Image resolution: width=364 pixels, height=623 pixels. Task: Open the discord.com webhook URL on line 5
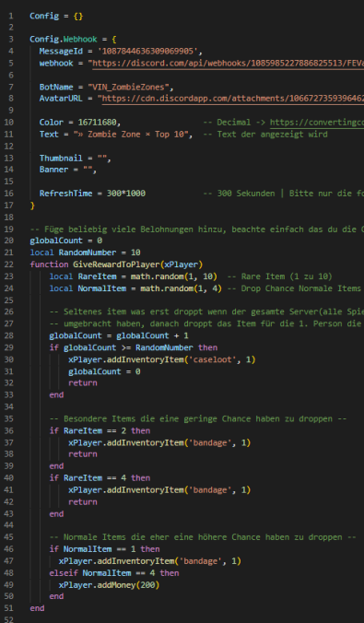click(x=228, y=64)
